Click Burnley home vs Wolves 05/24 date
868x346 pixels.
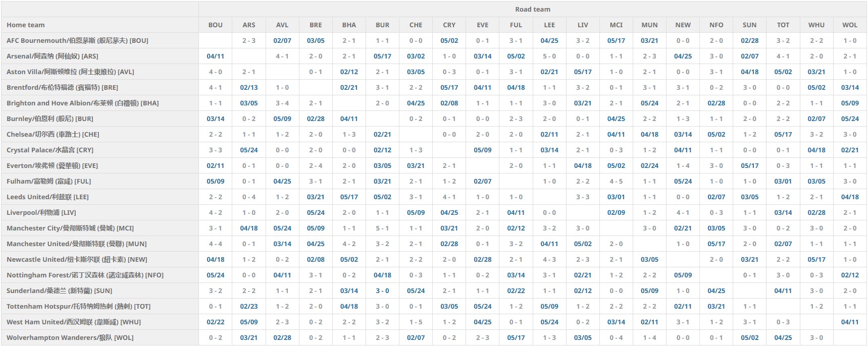(850, 119)
